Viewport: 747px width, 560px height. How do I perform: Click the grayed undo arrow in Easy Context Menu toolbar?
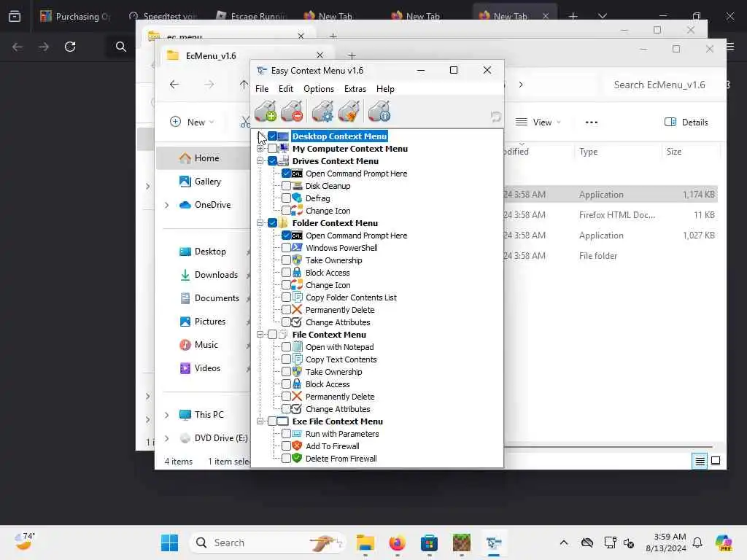495,116
